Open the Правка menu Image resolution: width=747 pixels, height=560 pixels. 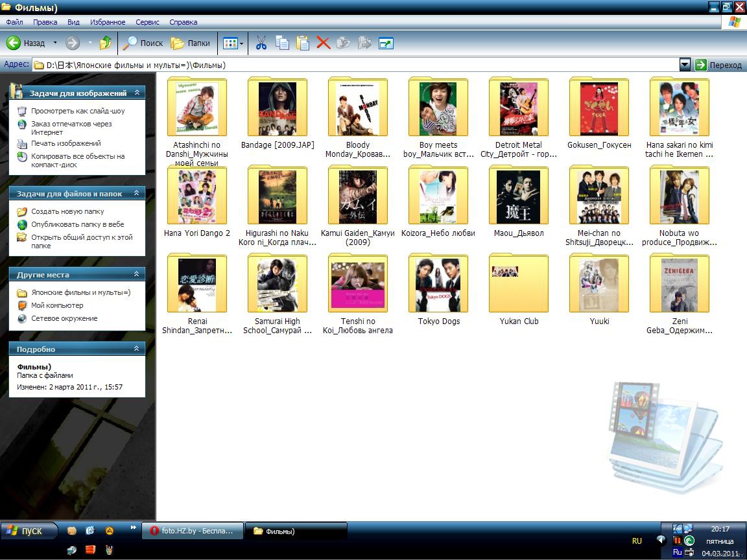[x=45, y=22]
